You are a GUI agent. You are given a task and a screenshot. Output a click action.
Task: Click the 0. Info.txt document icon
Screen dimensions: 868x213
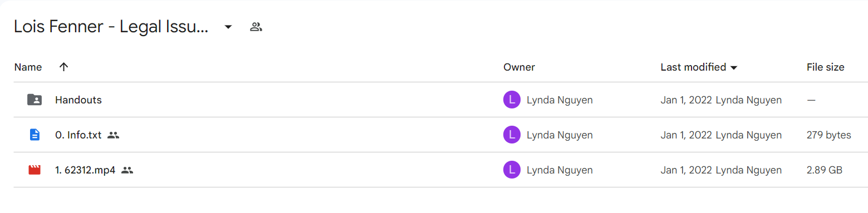(35, 135)
